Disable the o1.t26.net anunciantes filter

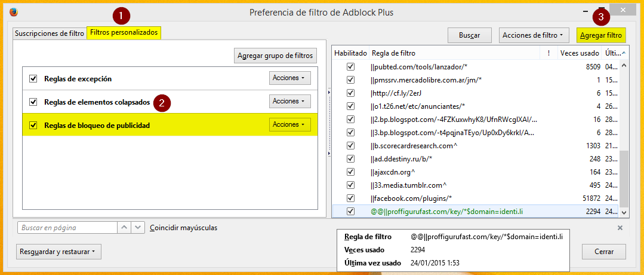(350, 106)
